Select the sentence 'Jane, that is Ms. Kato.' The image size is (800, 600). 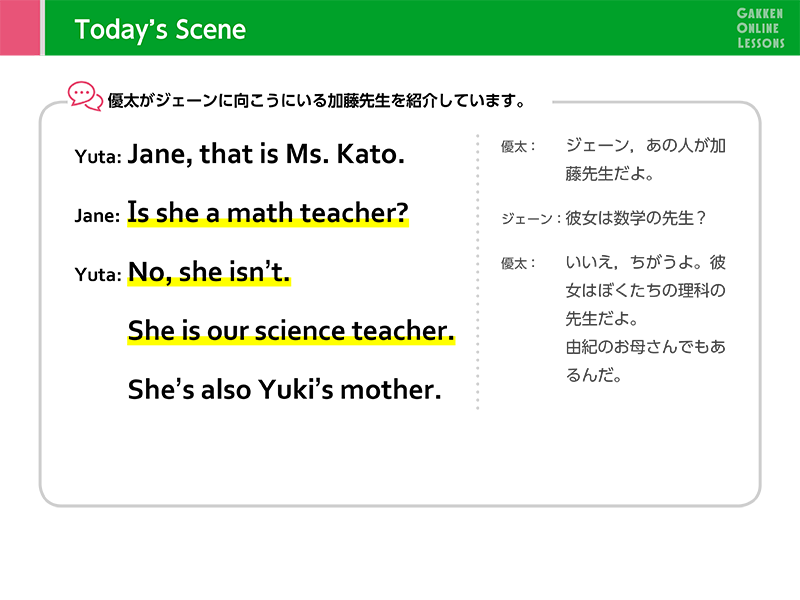click(266, 154)
